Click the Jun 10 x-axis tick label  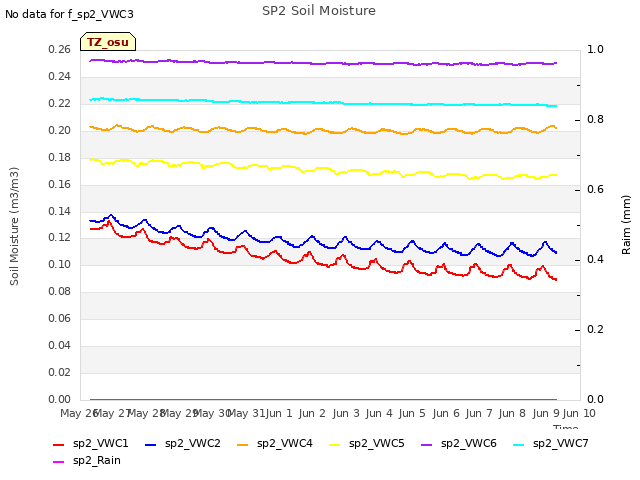(579, 413)
